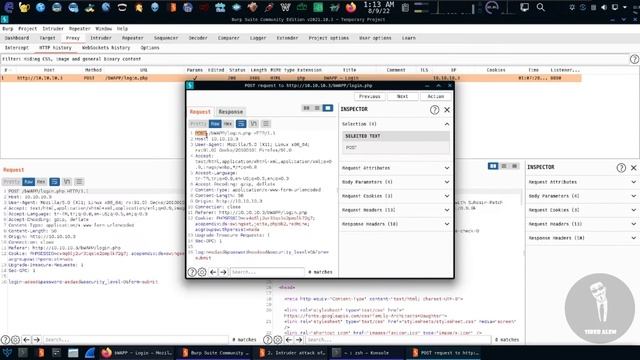Close the main window Inspector panel
Image resolution: width=640 pixels, height=360 pixels.
pos(633,168)
